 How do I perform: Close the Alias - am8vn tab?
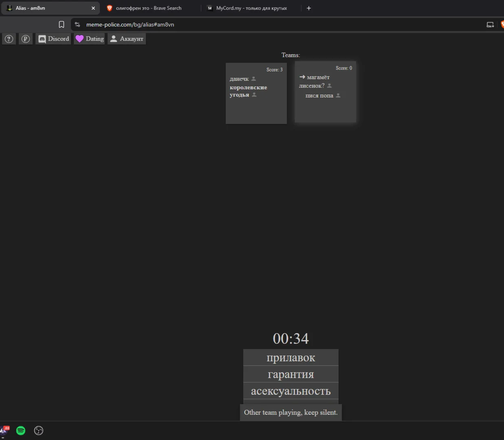pos(93,8)
